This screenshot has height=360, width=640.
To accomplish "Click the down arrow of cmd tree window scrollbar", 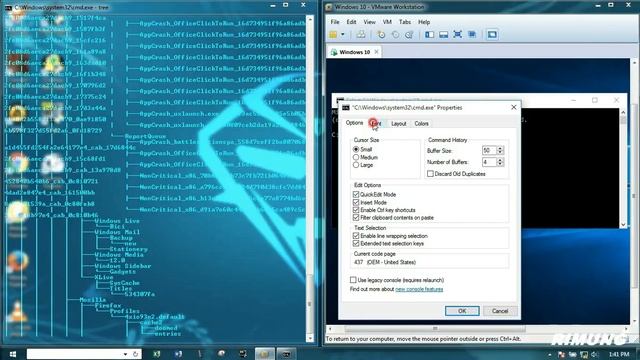I will point(310,338).
